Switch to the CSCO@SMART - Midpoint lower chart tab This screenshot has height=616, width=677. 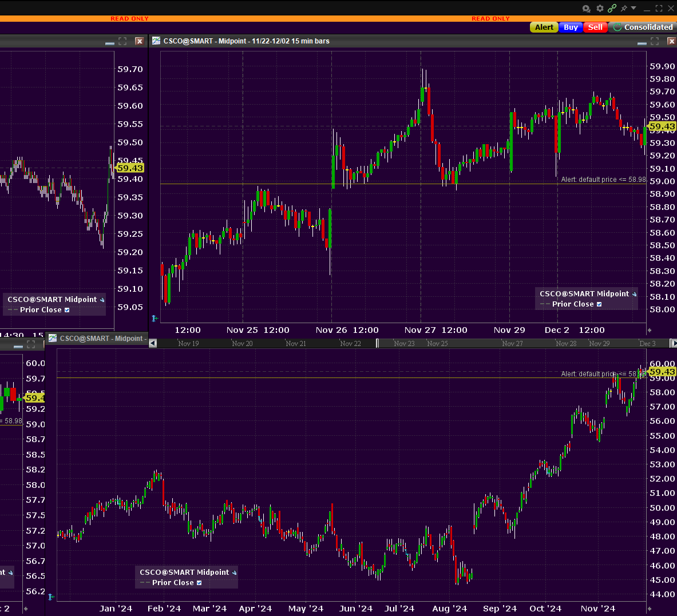coord(100,339)
